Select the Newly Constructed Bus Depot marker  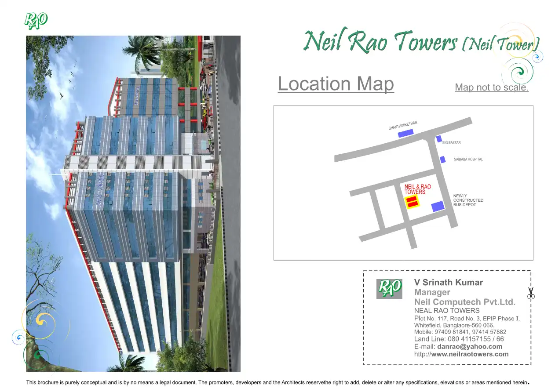point(438,206)
